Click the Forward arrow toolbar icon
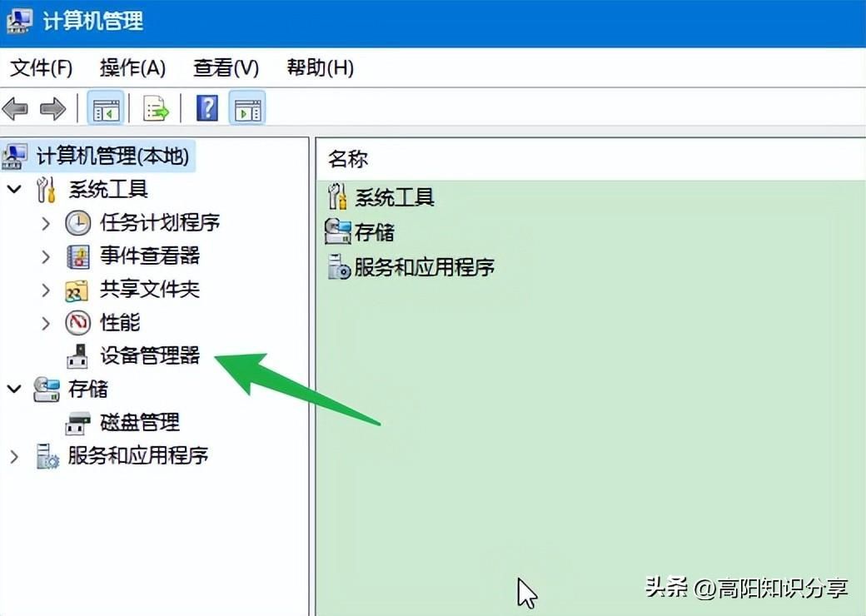This screenshot has width=866, height=616. pyautogui.click(x=53, y=108)
